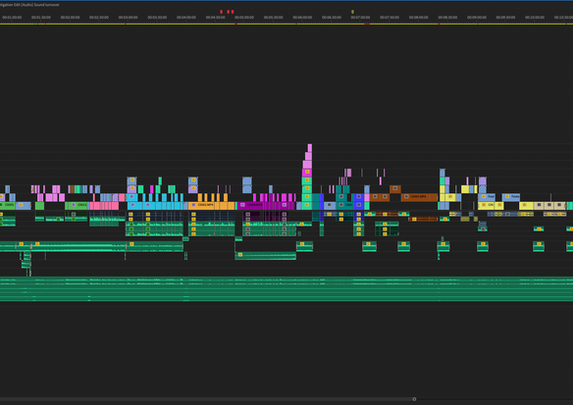Select the solid green clip near 00:01:30
Image resolution: width=573 pixels, height=405 pixels.
pyautogui.click(x=39, y=205)
